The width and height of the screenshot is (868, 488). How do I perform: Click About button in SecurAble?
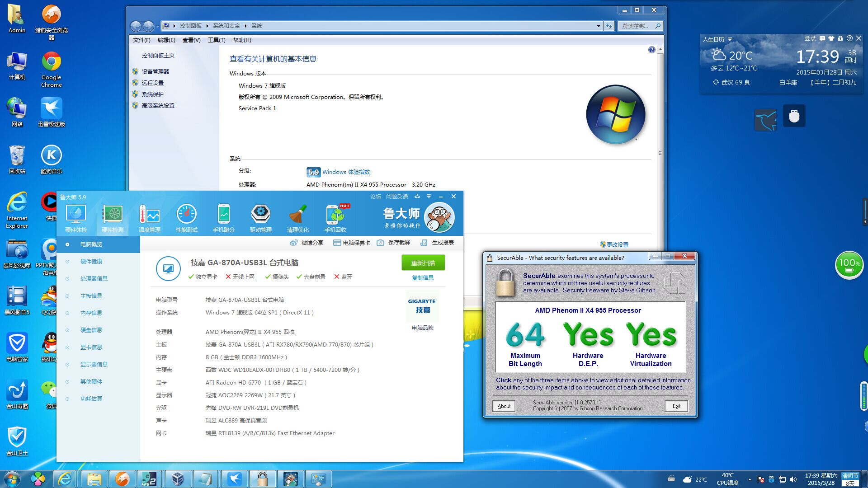point(504,406)
